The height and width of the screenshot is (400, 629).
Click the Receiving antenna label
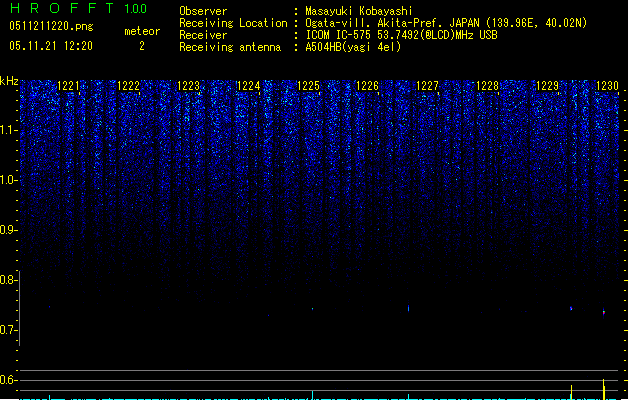click(x=230, y=47)
